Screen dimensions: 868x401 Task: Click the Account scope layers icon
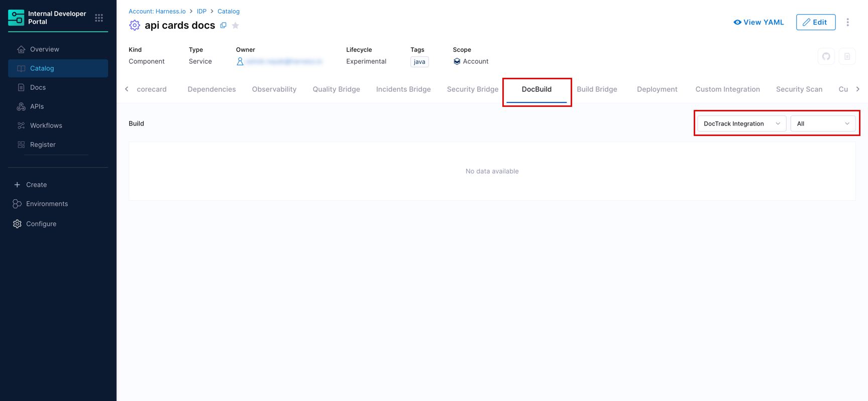(457, 61)
